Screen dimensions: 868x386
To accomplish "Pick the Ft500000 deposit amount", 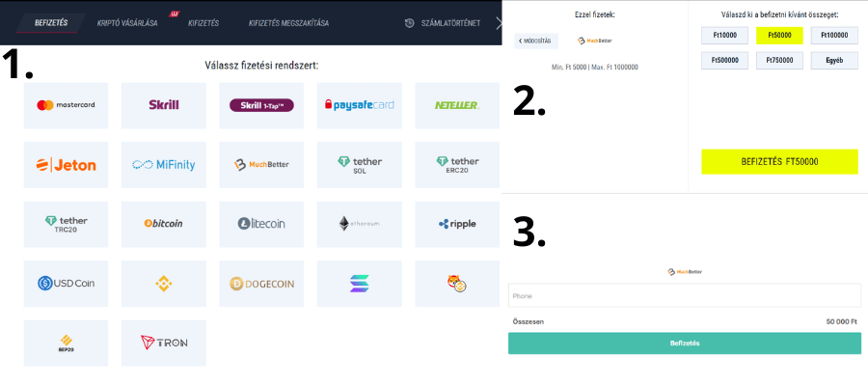I will [725, 60].
